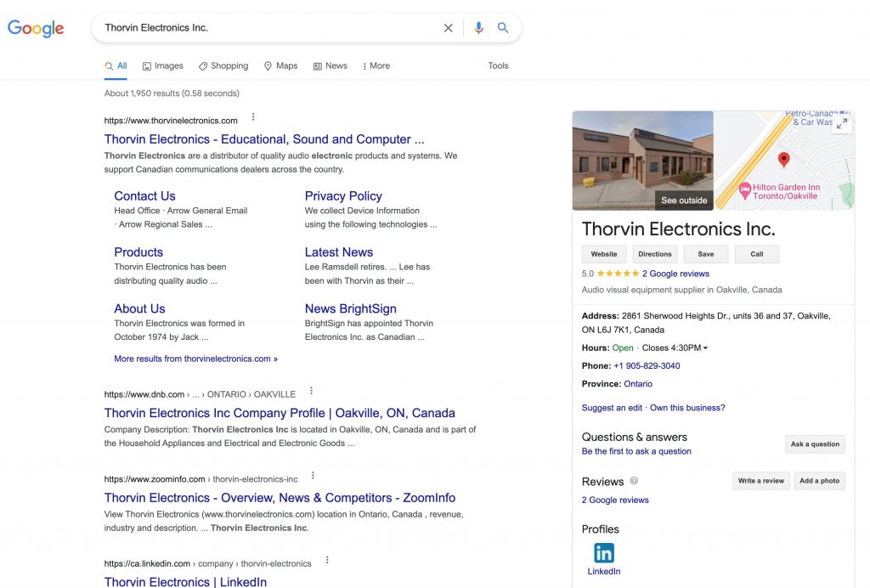Open options menu for zoominfo.com result
Viewport: 870px width, 588px height.
(x=313, y=475)
